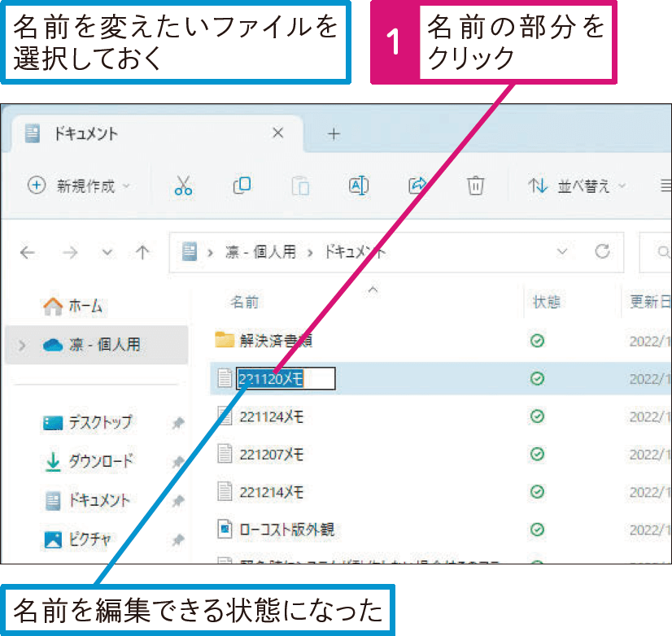Click the Cut scissors icon
Viewport: 672px width, 636px height.
coord(183,185)
